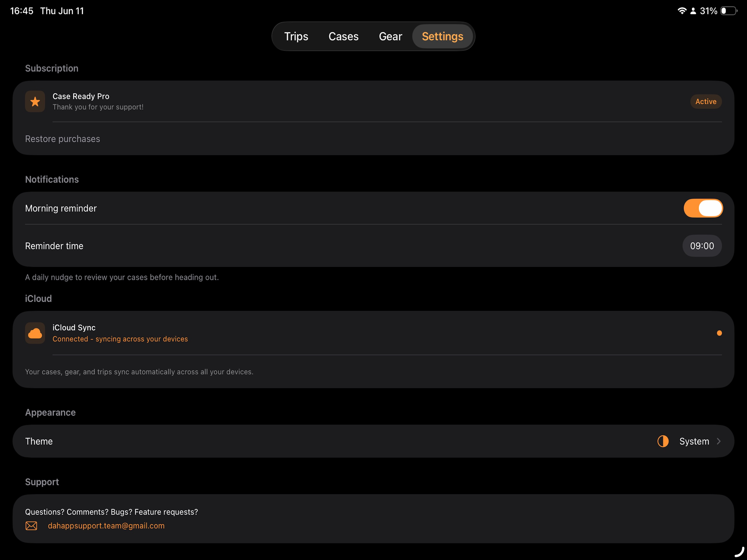Viewport: 747px width, 560px height.
Task: Open the 09:00 reminder time picker
Action: click(x=702, y=246)
